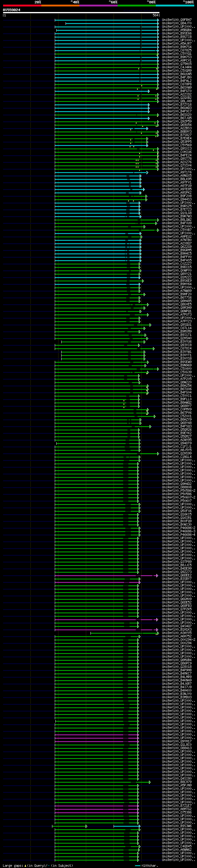Select the query label AV559024
Viewport: 197px width, 868px height.
11,10
